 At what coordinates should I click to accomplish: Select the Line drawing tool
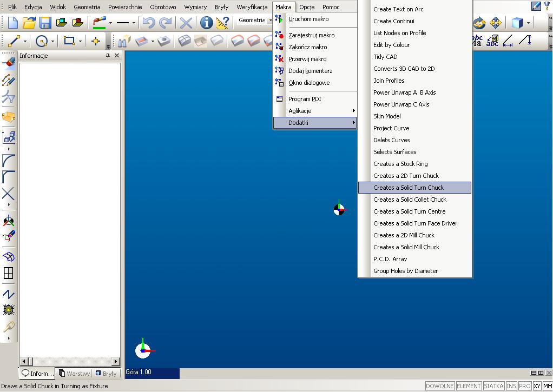pyautogui.click(x=14, y=41)
